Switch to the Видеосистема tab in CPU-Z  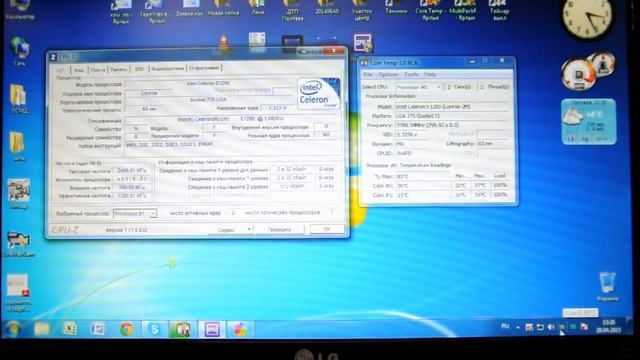point(167,69)
